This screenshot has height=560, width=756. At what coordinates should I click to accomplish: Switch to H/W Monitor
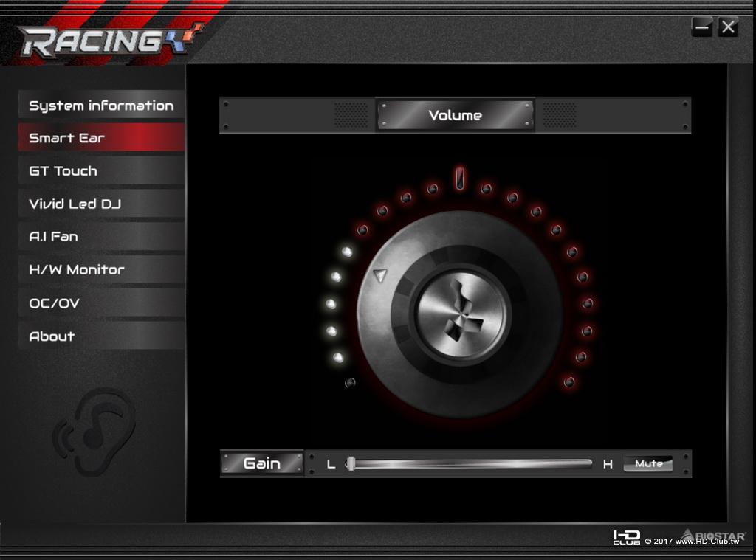[x=101, y=269]
